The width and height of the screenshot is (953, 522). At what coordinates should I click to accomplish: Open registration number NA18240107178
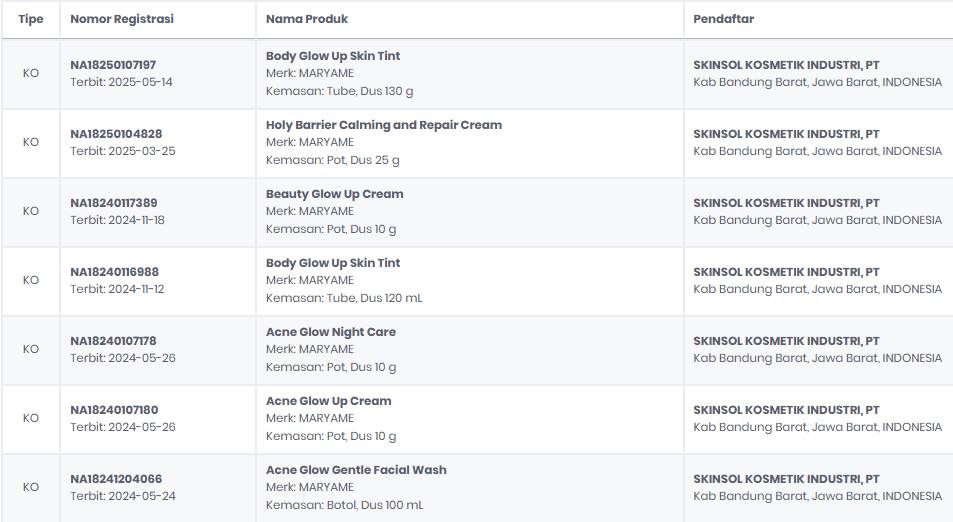(113, 341)
